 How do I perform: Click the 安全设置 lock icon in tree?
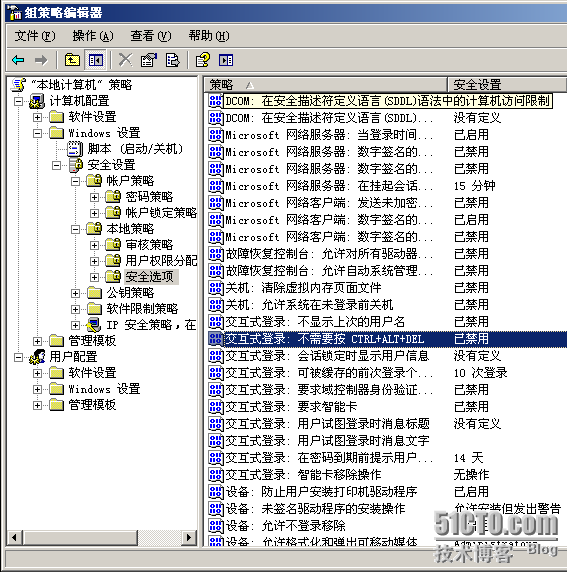[76, 165]
